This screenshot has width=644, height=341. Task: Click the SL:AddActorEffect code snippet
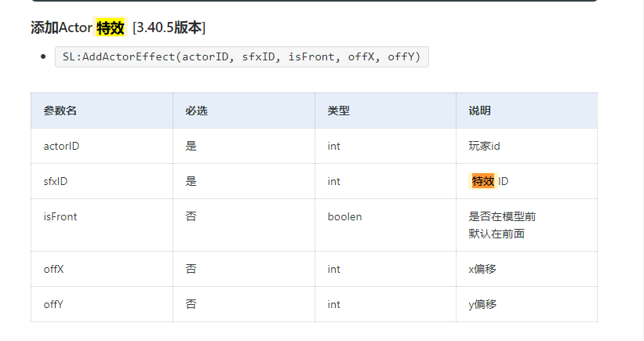tap(242, 57)
